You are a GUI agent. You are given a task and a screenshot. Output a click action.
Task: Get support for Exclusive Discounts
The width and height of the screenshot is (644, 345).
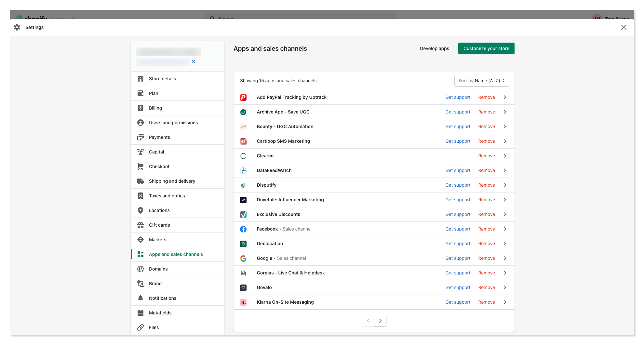tap(458, 214)
